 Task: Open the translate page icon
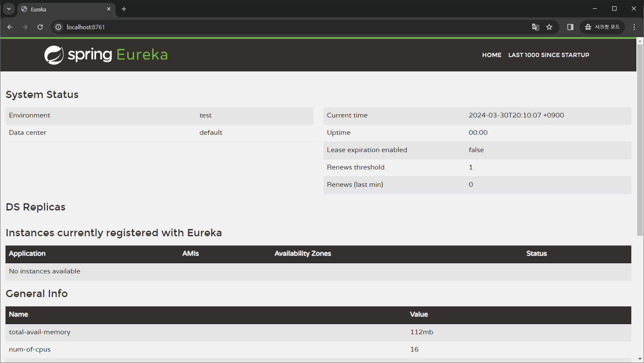point(536,27)
